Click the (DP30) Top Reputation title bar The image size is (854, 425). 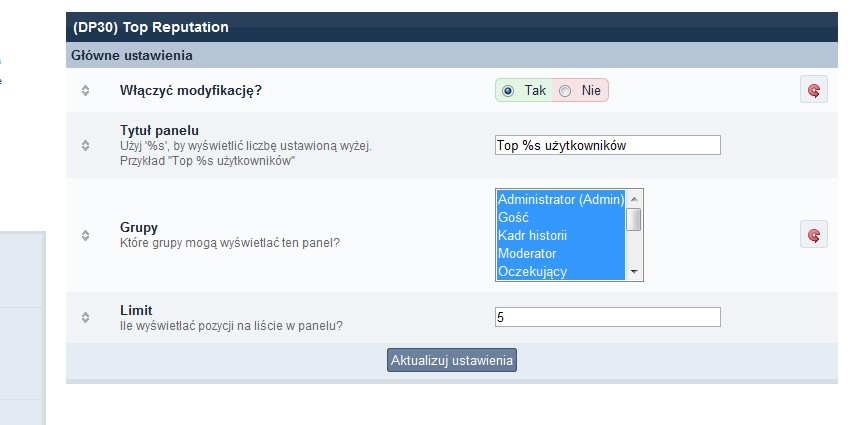pyautogui.click(x=151, y=27)
